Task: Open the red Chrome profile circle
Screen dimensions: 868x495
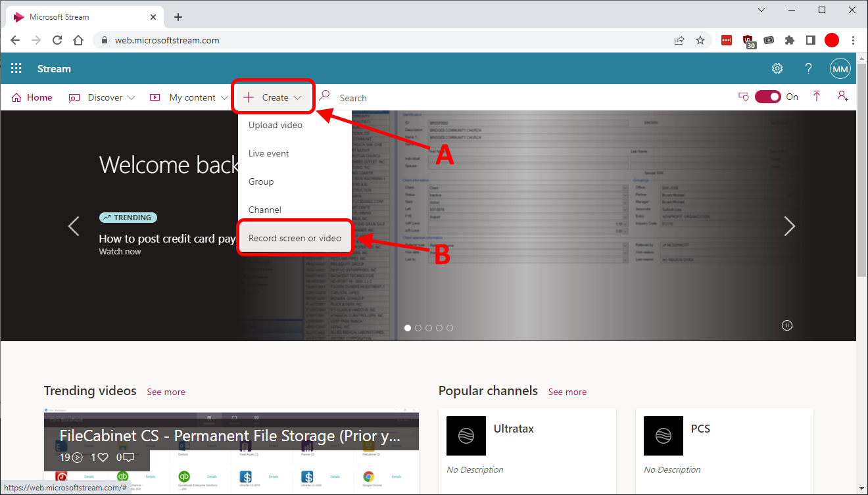Action: (x=832, y=40)
